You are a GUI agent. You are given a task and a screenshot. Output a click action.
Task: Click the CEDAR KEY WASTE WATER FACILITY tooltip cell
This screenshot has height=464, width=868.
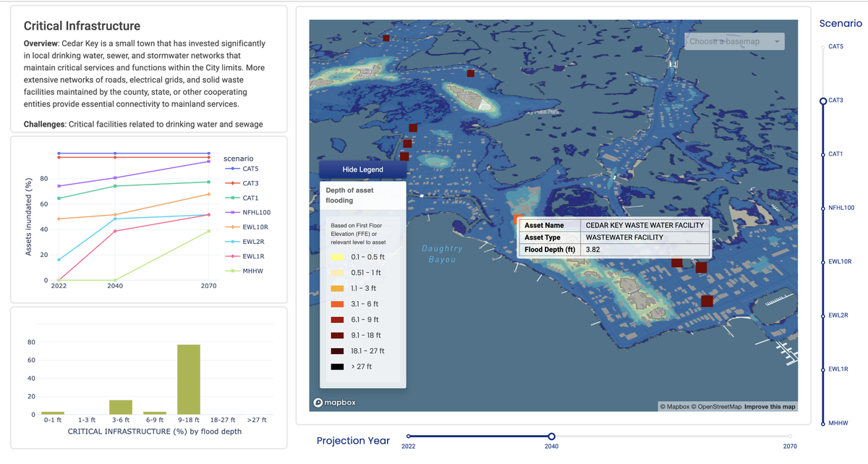[646, 225]
